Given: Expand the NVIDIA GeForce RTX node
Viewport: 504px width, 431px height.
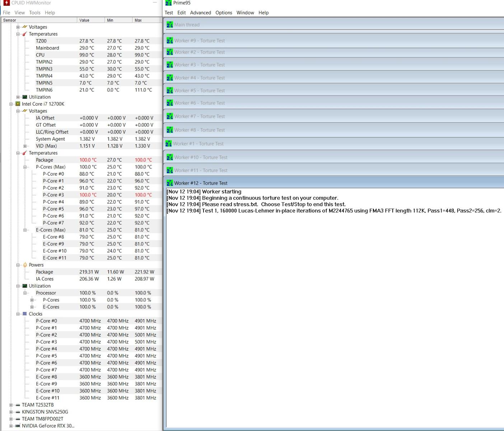Looking at the screenshot, I should (11, 426).
